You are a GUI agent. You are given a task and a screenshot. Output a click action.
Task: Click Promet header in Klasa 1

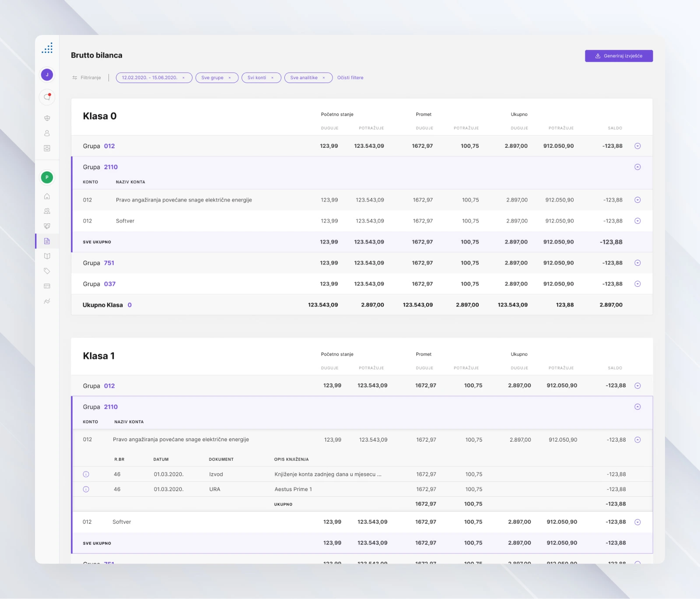tap(423, 354)
